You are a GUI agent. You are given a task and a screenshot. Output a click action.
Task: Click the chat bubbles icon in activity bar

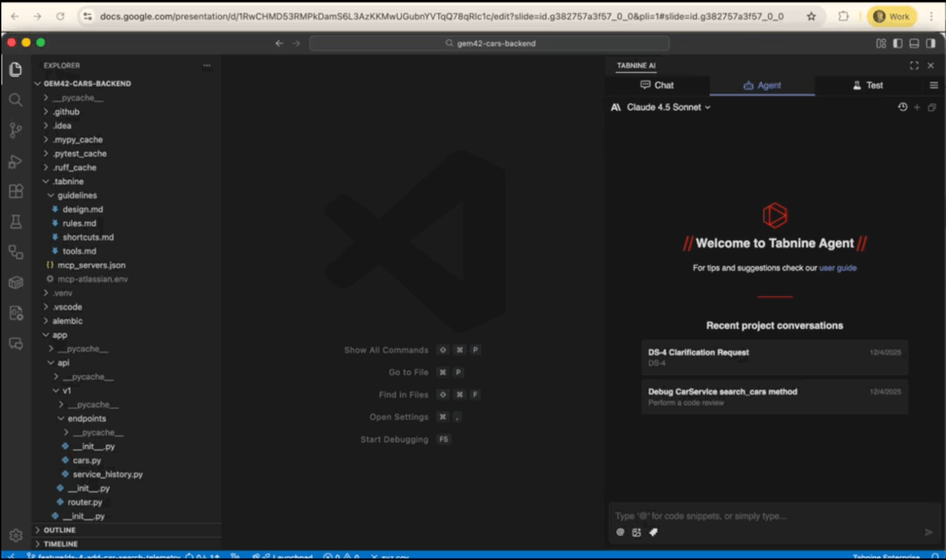[16, 344]
